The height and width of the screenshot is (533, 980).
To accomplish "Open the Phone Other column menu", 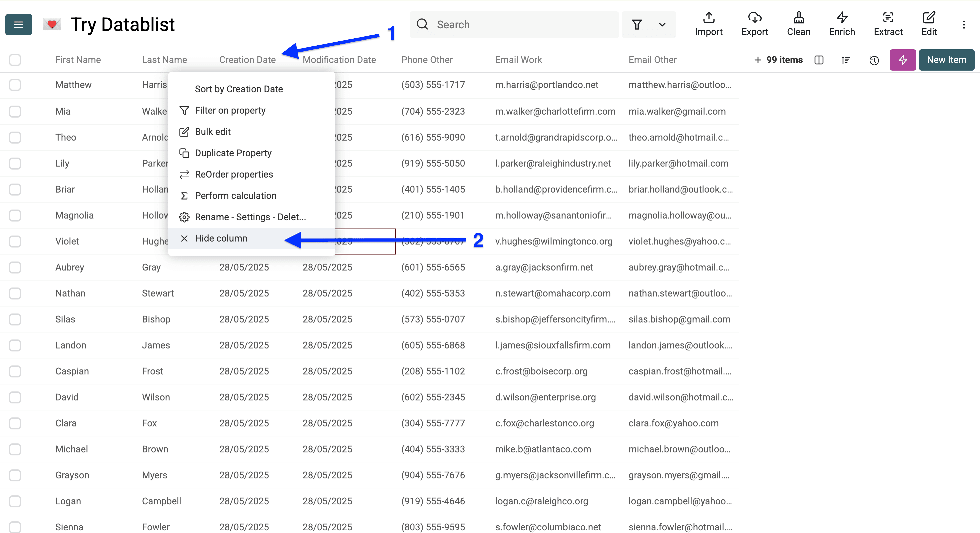I will [x=427, y=60].
